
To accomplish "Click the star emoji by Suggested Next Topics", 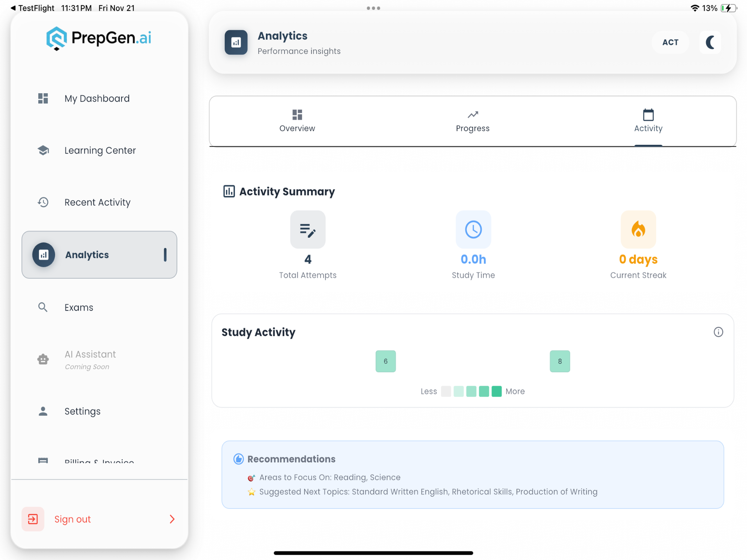I will tap(251, 492).
